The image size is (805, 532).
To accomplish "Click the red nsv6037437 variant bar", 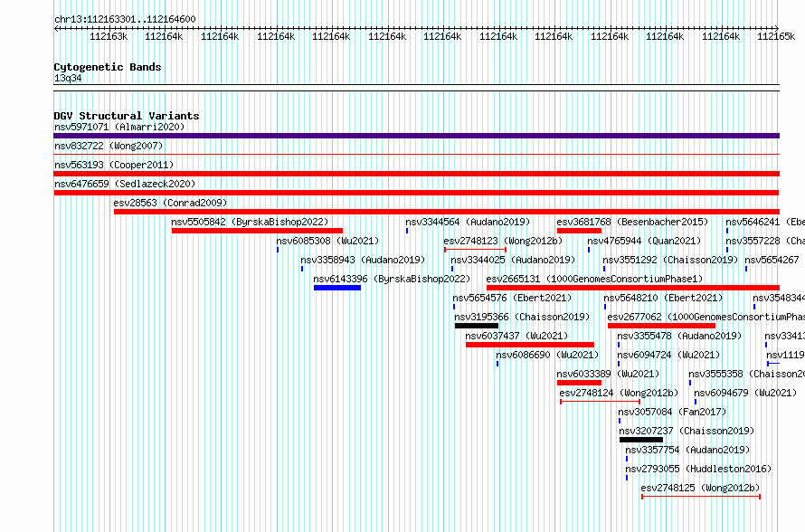I will (530, 345).
